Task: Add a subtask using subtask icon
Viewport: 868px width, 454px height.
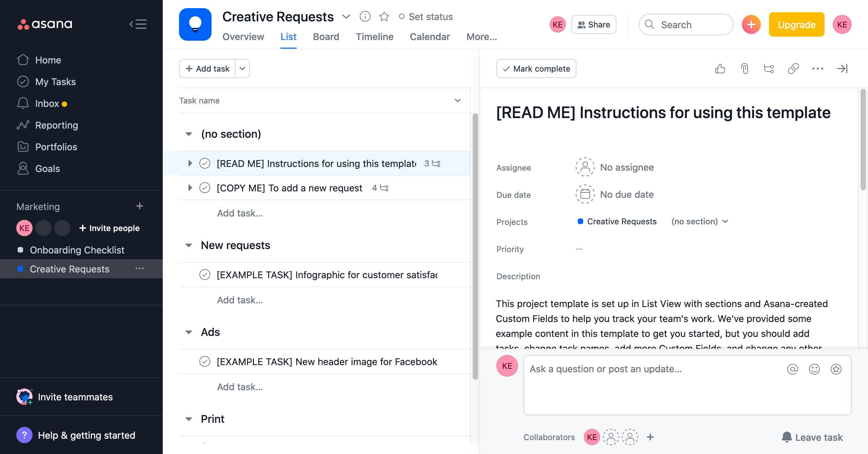Action: [x=769, y=69]
